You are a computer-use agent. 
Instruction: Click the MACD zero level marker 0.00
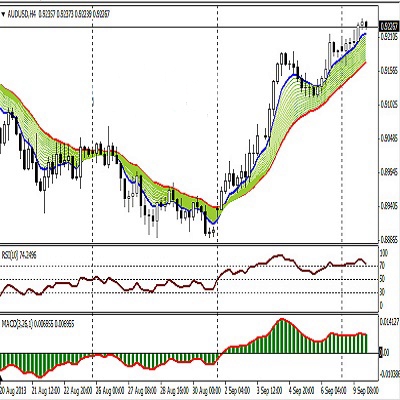[384, 353]
